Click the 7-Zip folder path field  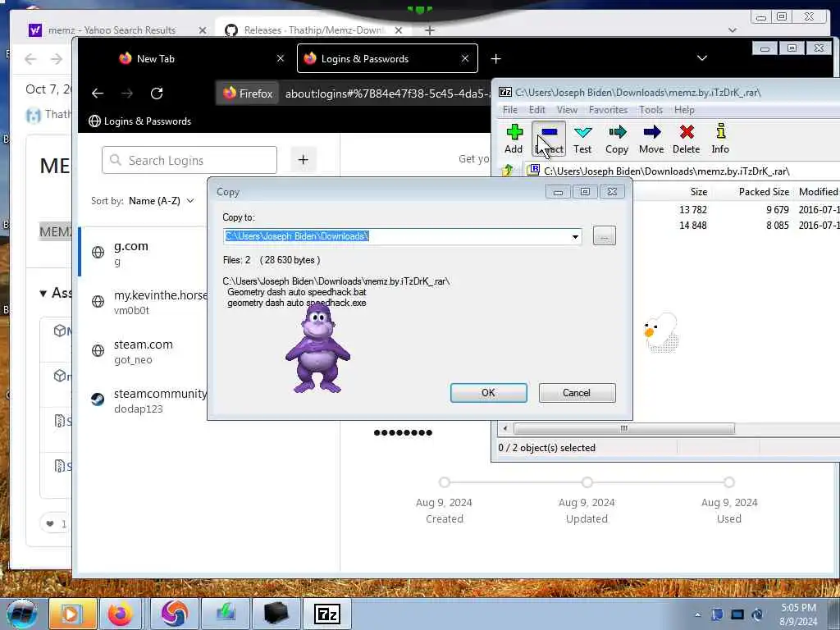pyautogui.click(x=683, y=171)
